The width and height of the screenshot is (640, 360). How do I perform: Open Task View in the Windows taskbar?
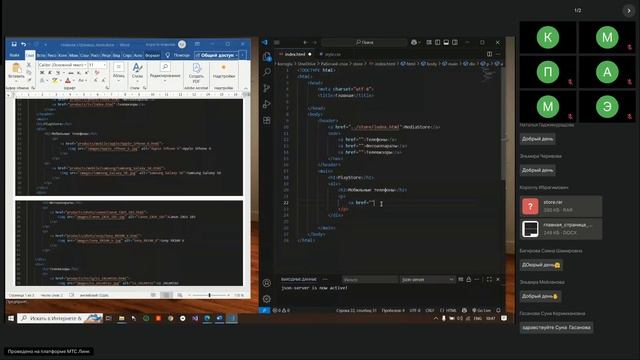109,318
